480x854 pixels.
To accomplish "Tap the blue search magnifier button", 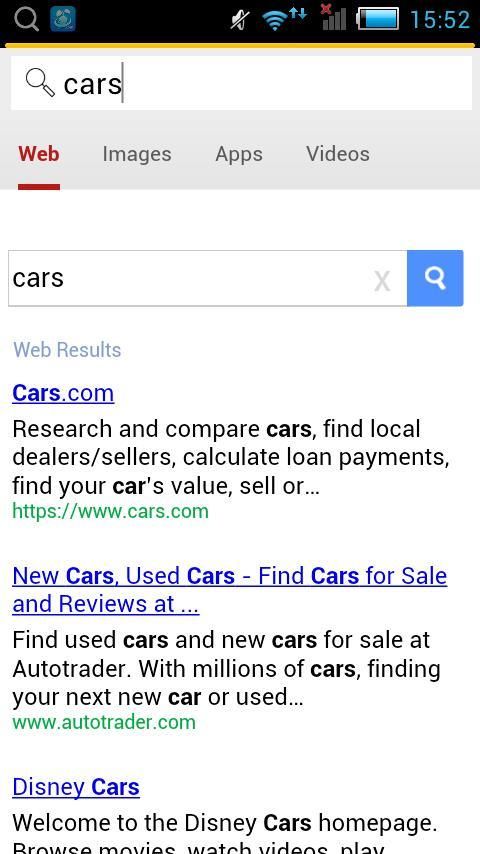I will (x=435, y=278).
